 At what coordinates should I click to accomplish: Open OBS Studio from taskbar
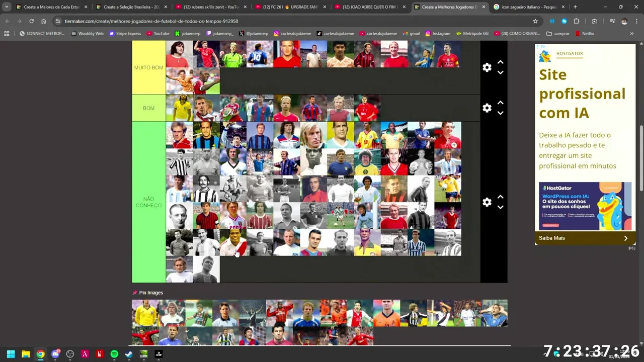pos(70,354)
